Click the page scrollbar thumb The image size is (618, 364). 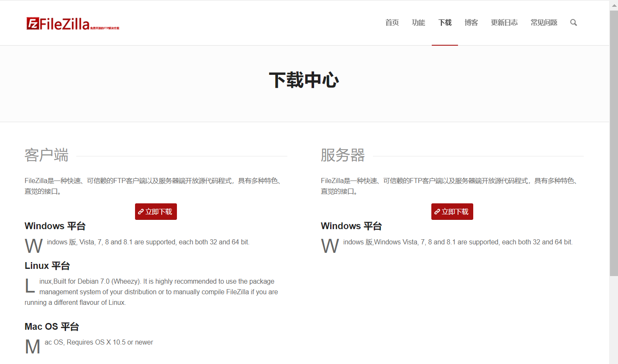[x=614, y=143]
